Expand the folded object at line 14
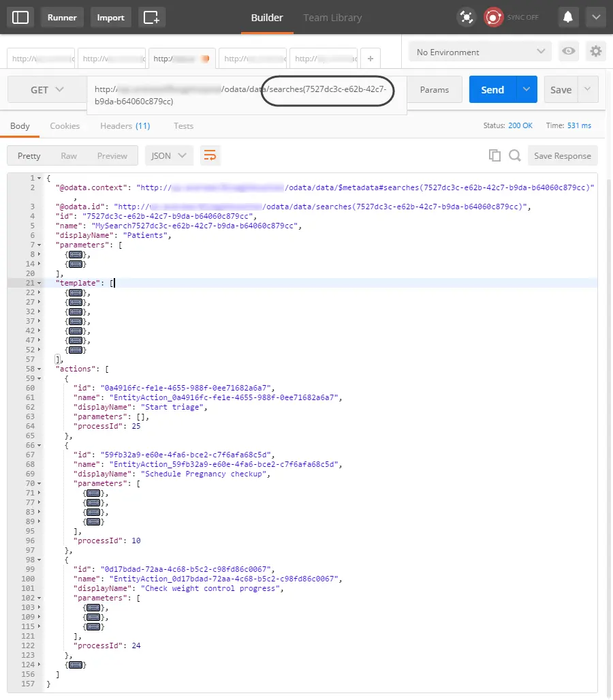 (x=40, y=264)
